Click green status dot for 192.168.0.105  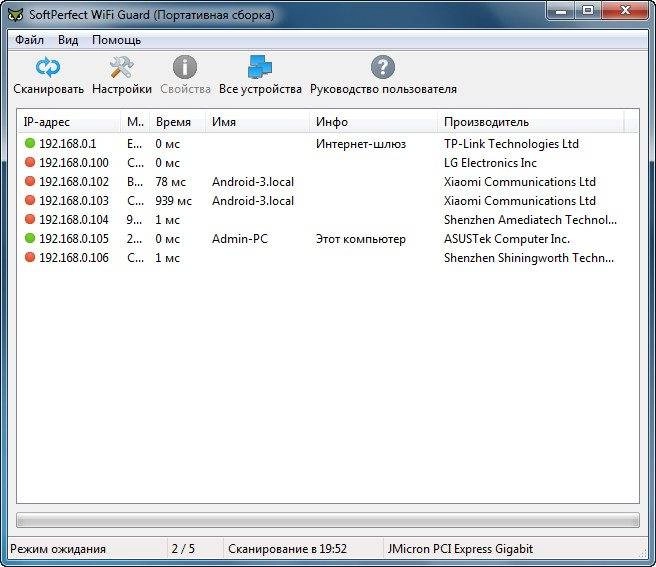tap(30, 238)
